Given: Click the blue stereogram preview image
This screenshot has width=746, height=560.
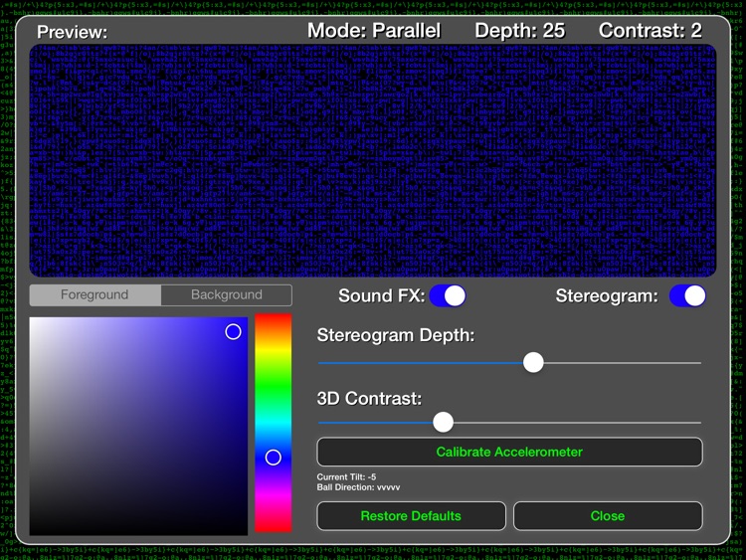Looking at the screenshot, I should 372,160.
